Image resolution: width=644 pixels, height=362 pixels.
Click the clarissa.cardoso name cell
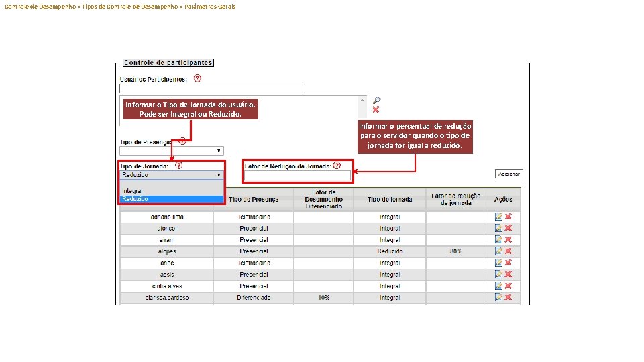click(x=167, y=298)
